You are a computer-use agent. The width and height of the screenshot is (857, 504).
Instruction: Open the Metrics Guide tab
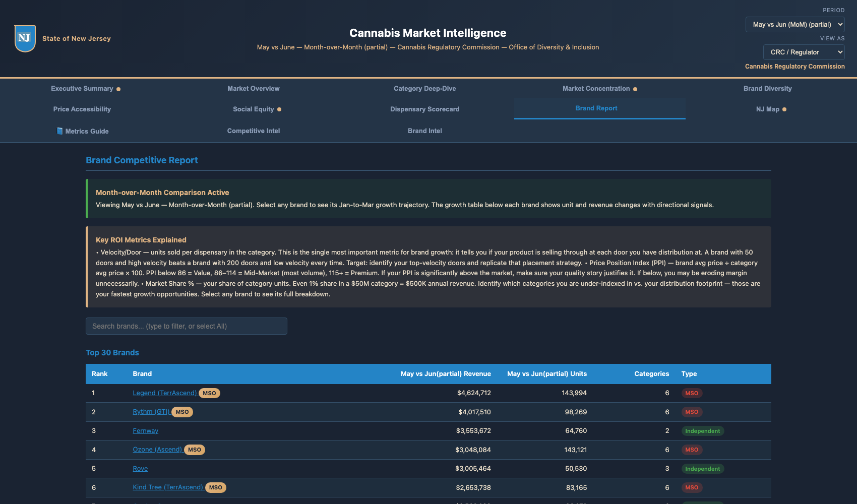82,131
